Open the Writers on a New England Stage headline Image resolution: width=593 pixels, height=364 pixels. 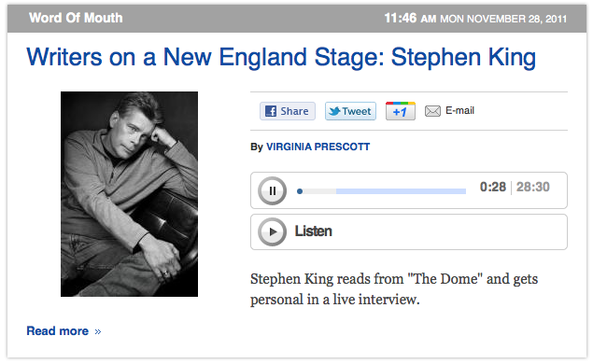point(281,58)
